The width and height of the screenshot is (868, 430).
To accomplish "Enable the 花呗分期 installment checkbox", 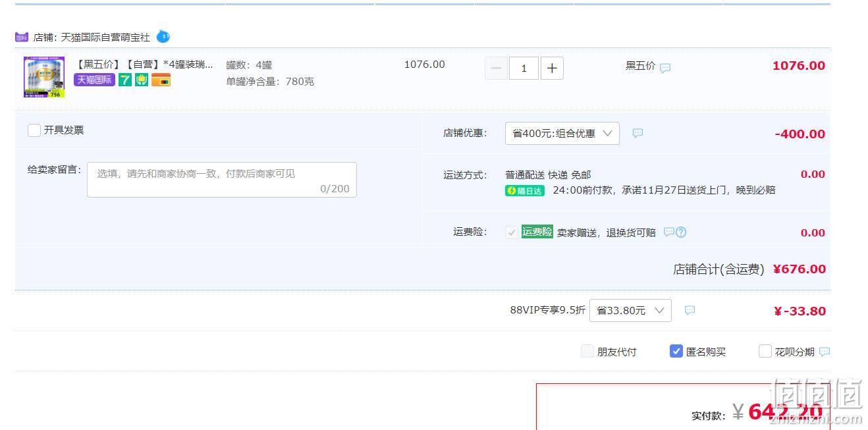I will 765,352.
